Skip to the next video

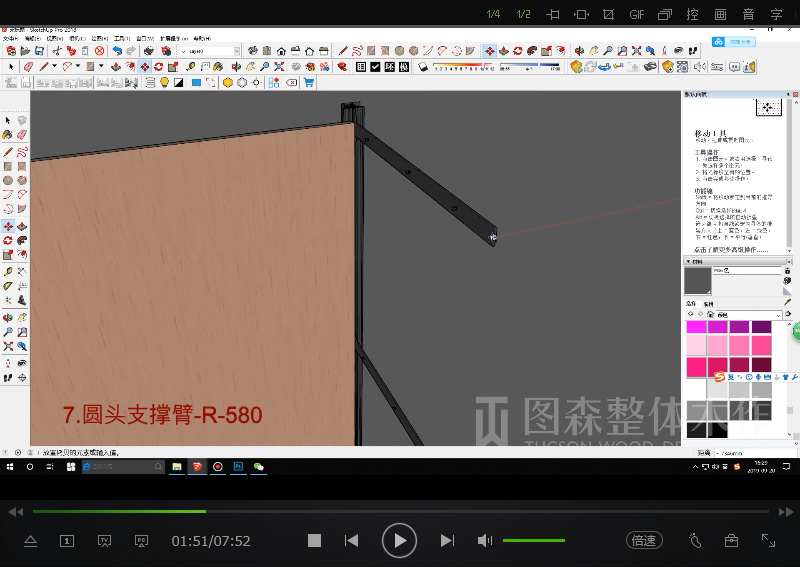point(447,540)
